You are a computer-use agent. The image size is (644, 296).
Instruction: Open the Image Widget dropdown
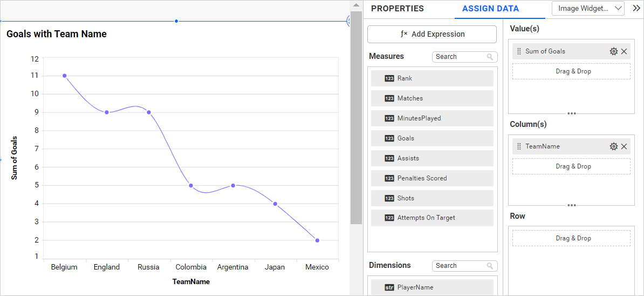(x=588, y=8)
